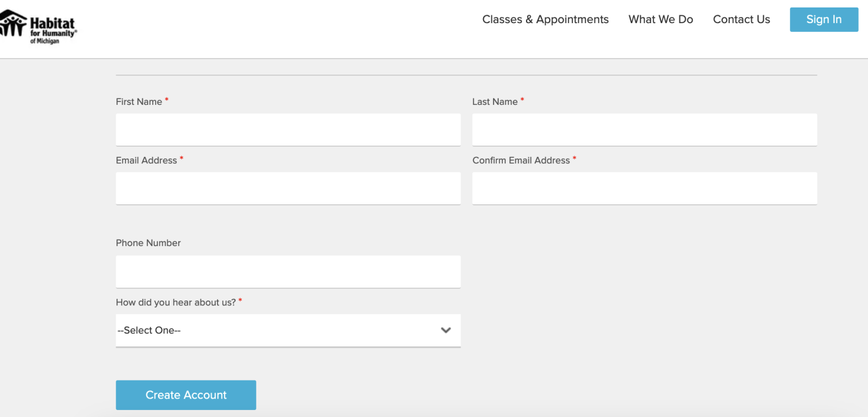Focus the Email Address field

pyautogui.click(x=288, y=188)
